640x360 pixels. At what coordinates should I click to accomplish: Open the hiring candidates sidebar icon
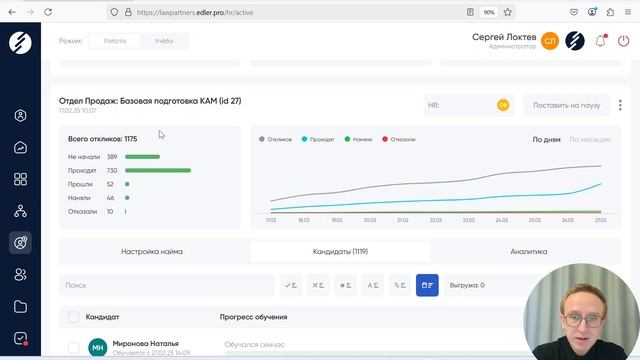click(x=20, y=243)
